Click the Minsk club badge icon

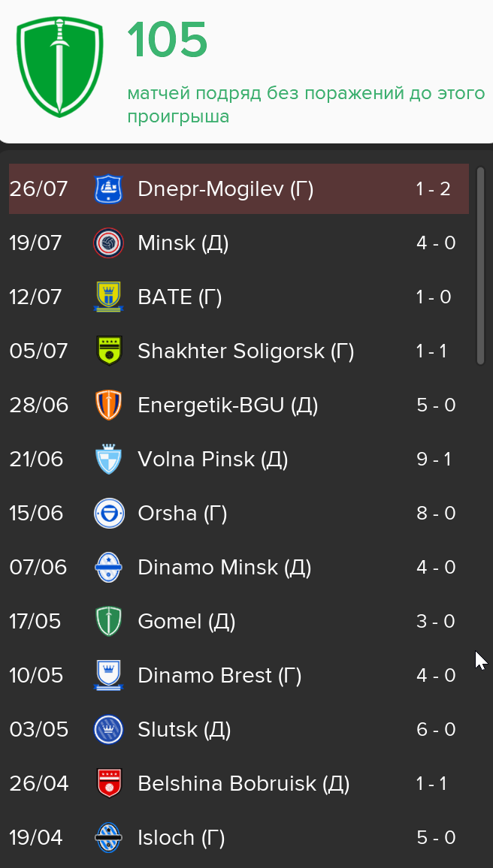108,243
